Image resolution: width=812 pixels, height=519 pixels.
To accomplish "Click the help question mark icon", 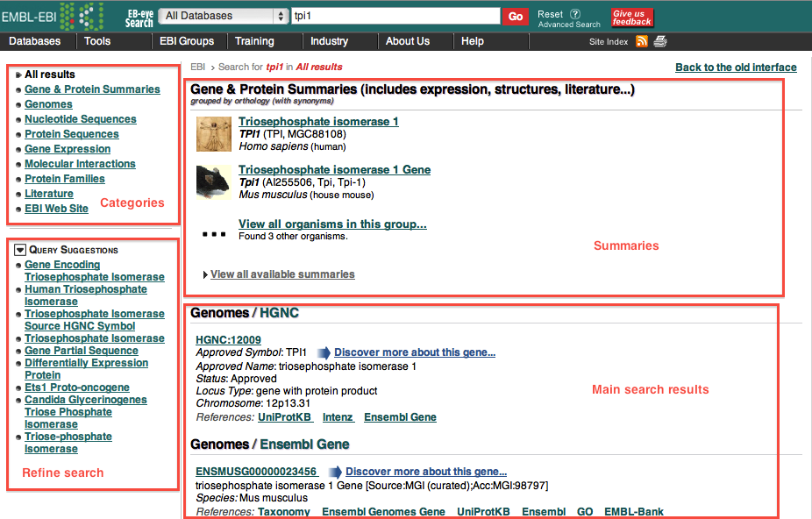I will pyautogui.click(x=575, y=14).
